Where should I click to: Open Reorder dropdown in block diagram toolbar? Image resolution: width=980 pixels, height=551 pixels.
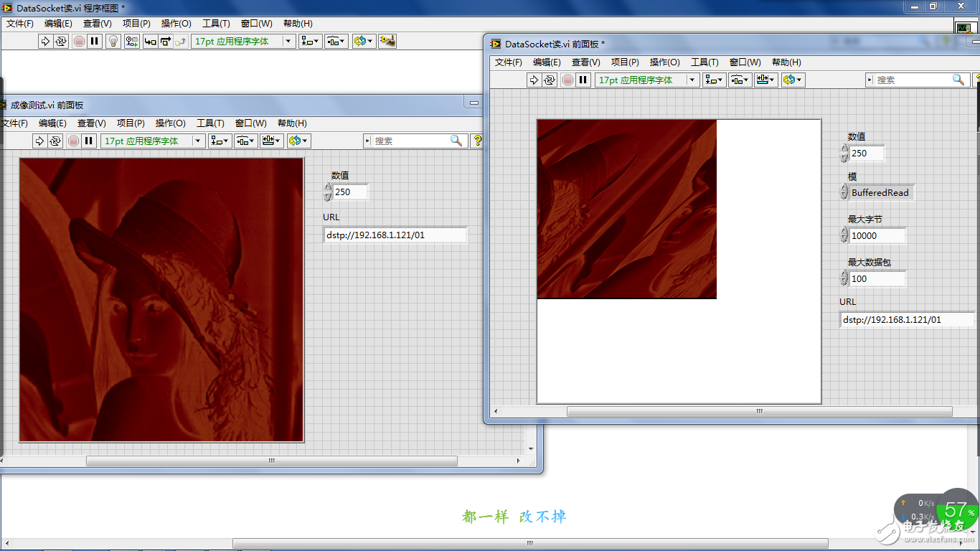(363, 42)
